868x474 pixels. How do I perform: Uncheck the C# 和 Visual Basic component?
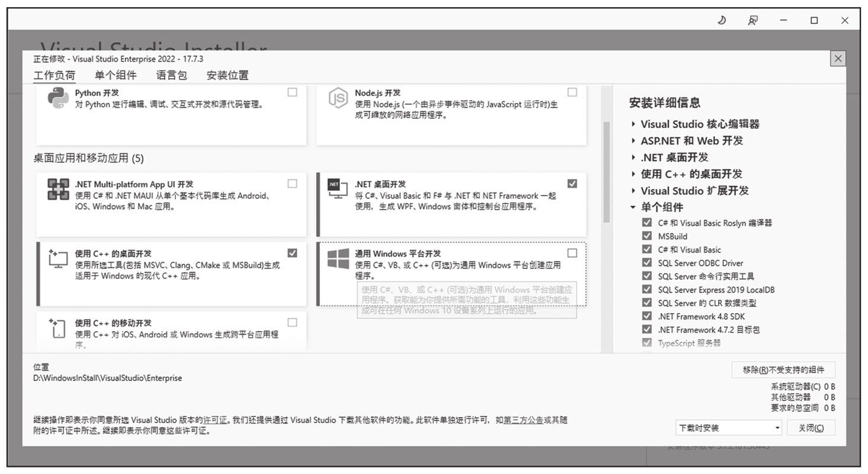[x=647, y=249]
